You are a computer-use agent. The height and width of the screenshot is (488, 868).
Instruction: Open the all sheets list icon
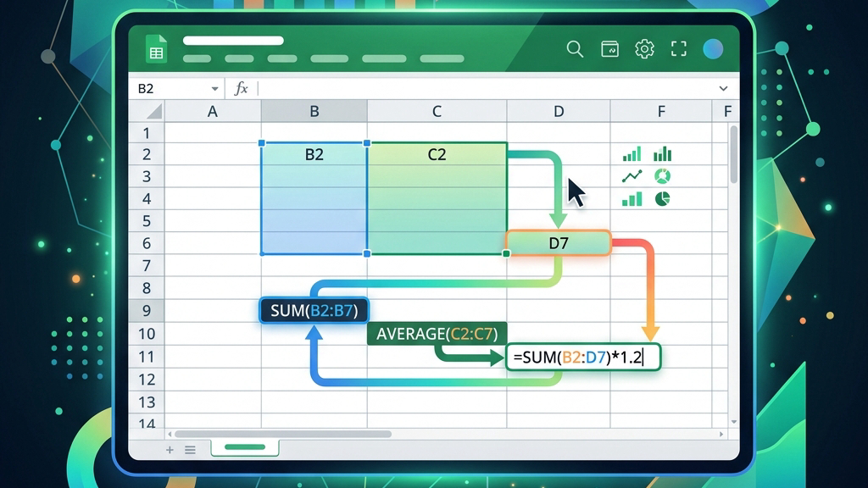tap(190, 450)
